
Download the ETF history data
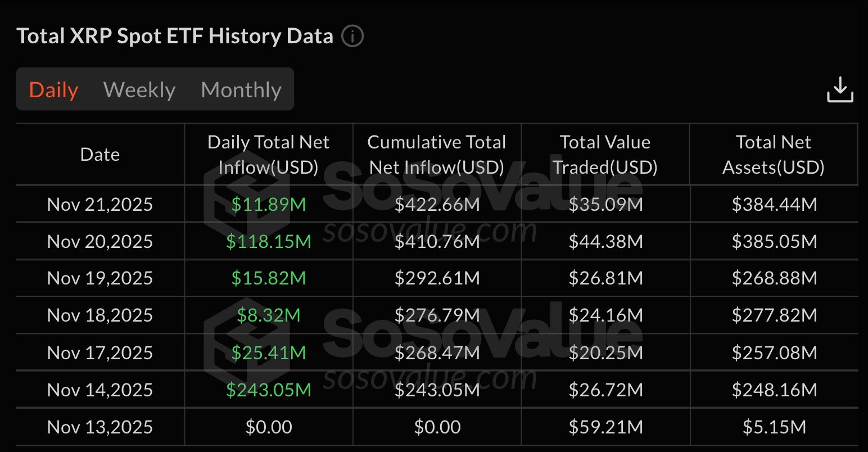click(840, 90)
